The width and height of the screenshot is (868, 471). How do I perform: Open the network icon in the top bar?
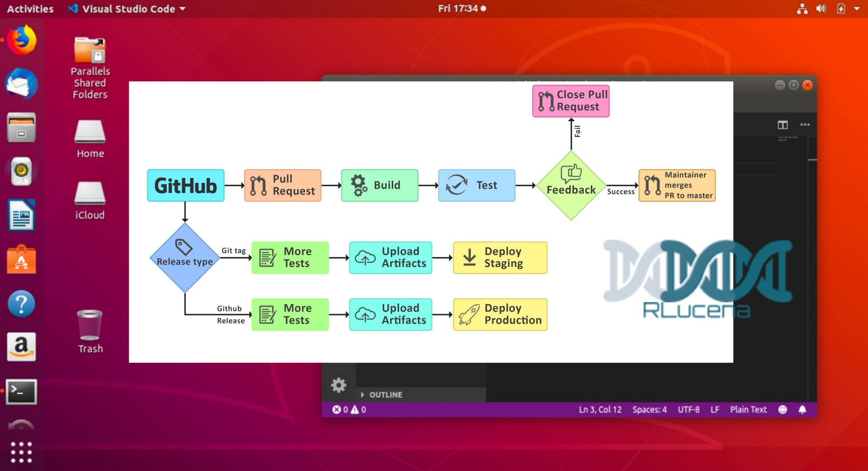pos(802,9)
